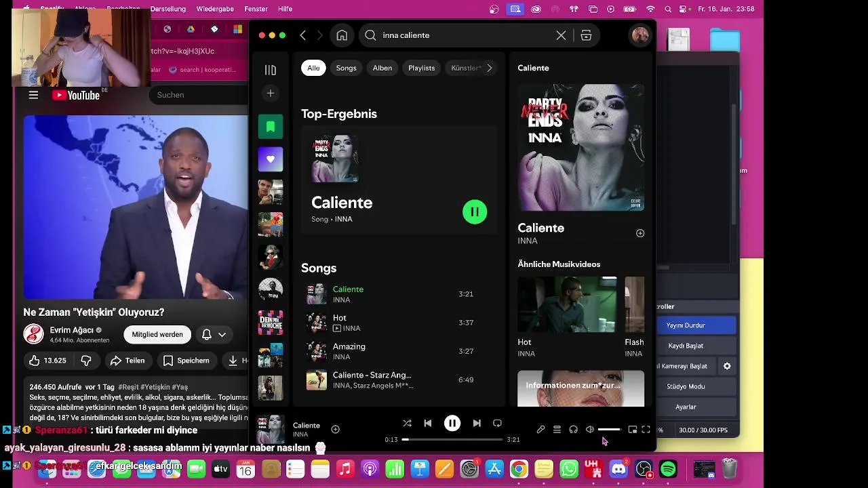Viewport: 868px width, 488px height.
Task: Click the YouTube Suchen search field
Action: pos(200,95)
